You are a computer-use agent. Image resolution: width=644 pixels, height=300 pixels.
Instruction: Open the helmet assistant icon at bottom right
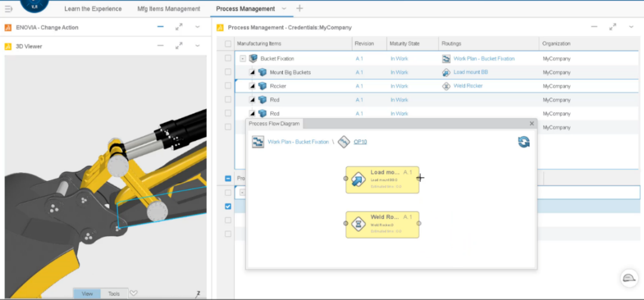629,278
